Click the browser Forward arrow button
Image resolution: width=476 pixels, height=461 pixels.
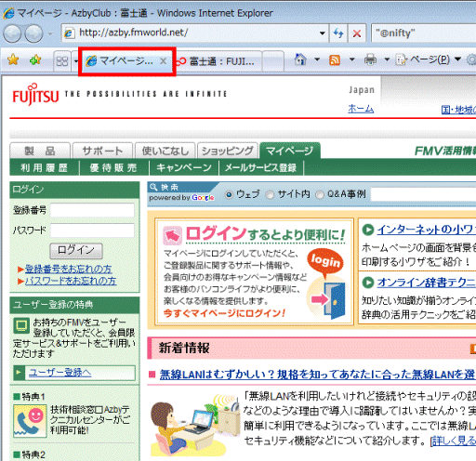[x=33, y=33]
